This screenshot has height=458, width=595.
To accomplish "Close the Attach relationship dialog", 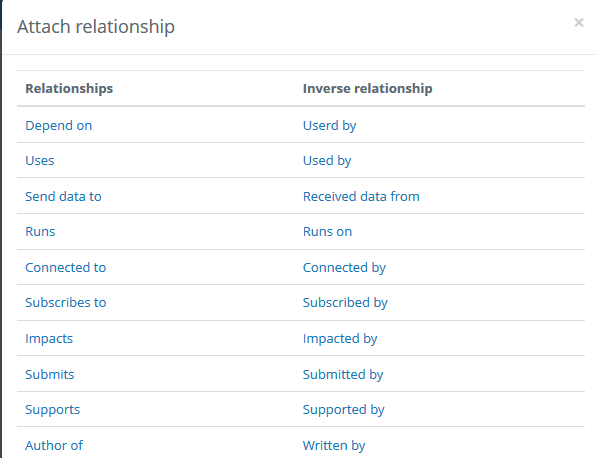I will tap(578, 23).
